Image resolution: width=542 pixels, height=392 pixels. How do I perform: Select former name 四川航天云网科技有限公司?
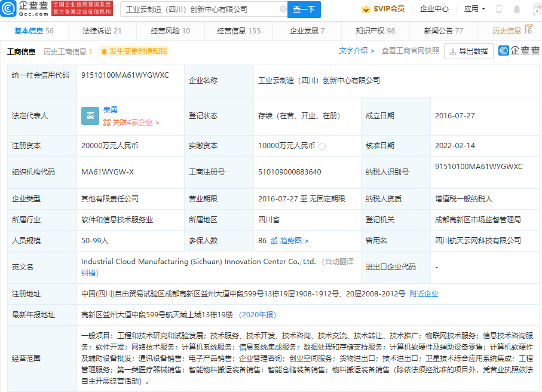[x=478, y=241]
